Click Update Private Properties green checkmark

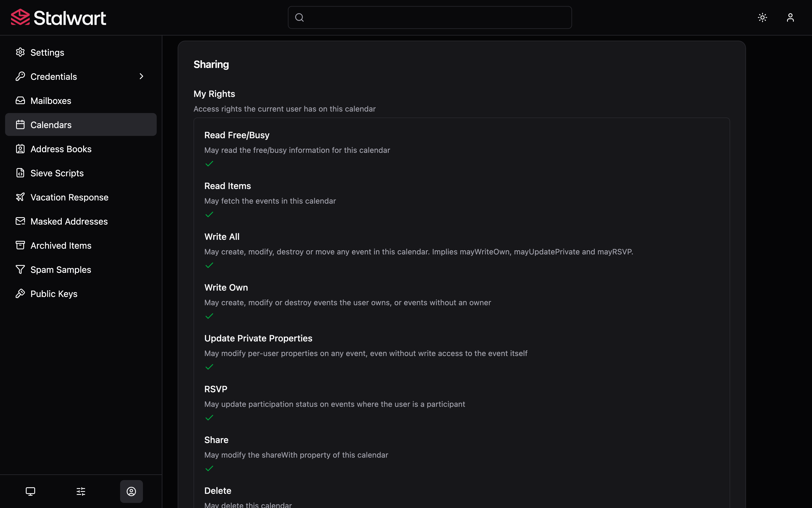point(209,367)
